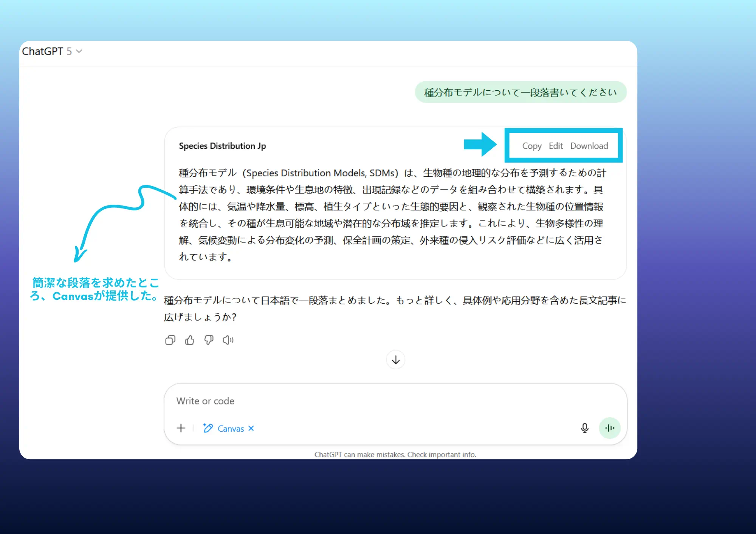Read the response aloud with speaker icon
The image size is (756, 534).
[228, 340]
